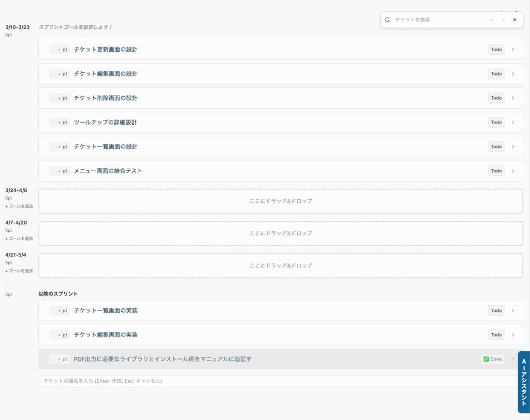The height and width of the screenshot is (420, 530).
Task: Expand the メニュー画面の結合テスト ticket chevron
Action: [513, 171]
